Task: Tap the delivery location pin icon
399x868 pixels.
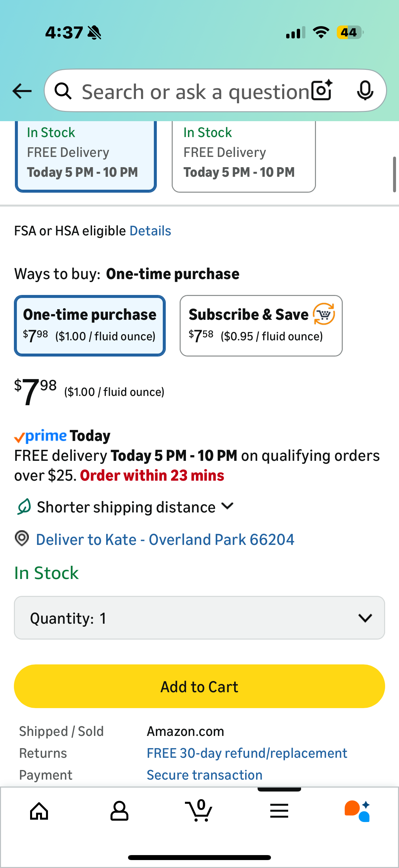Action: coord(22,538)
